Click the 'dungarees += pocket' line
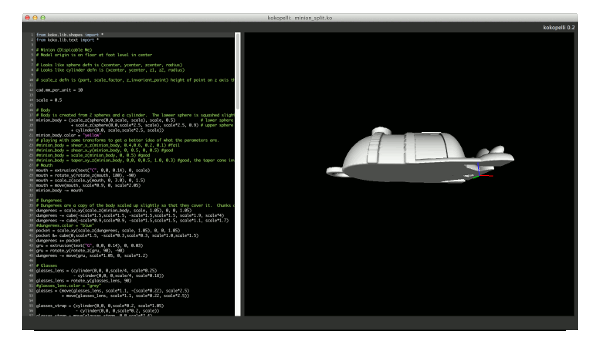This screenshot has width=600, height=360. (58, 241)
